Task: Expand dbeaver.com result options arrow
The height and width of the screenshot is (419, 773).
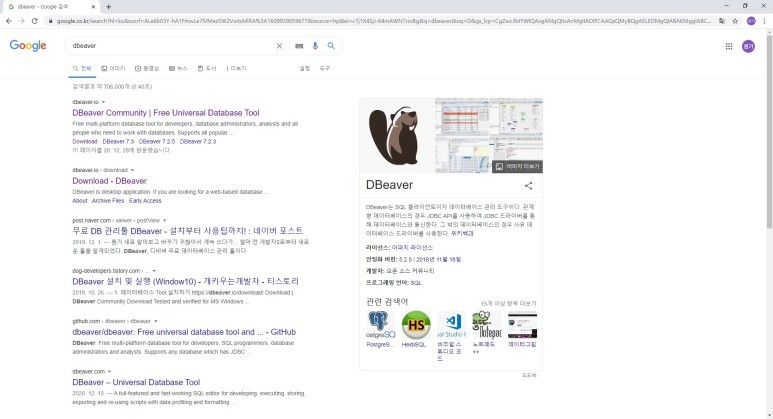Action: (109, 372)
